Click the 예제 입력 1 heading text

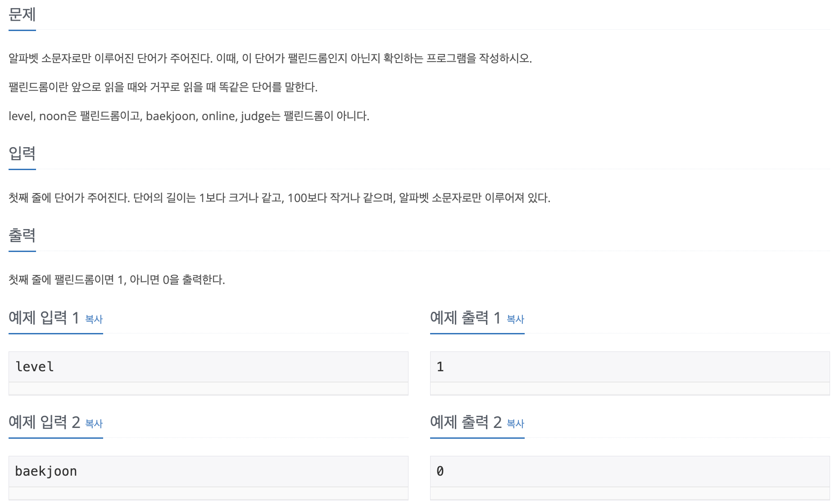pyautogui.click(x=43, y=318)
